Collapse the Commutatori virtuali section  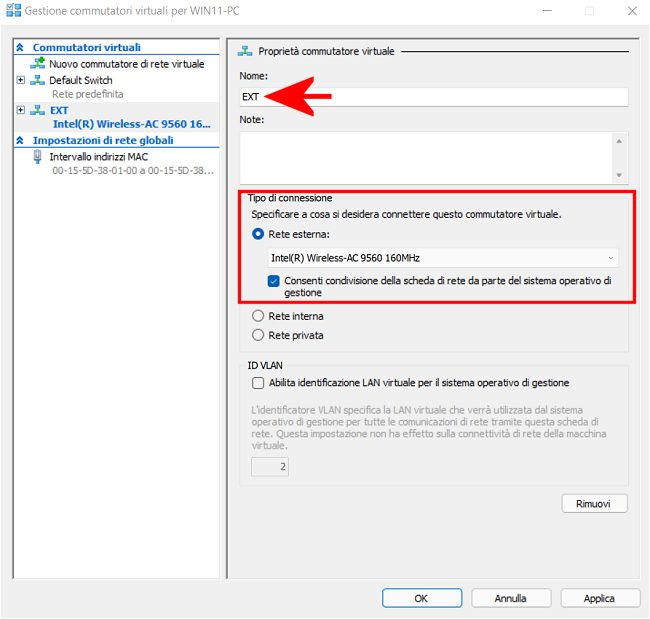(20, 47)
